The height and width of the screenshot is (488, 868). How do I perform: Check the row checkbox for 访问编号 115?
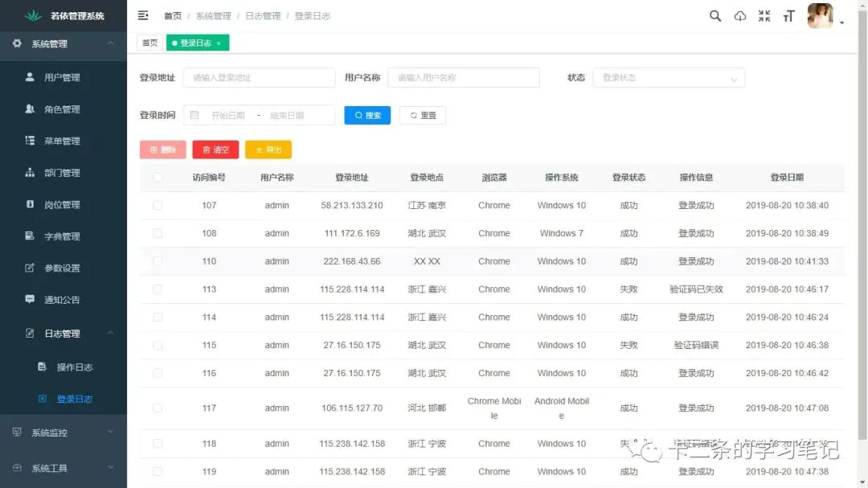tap(158, 345)
